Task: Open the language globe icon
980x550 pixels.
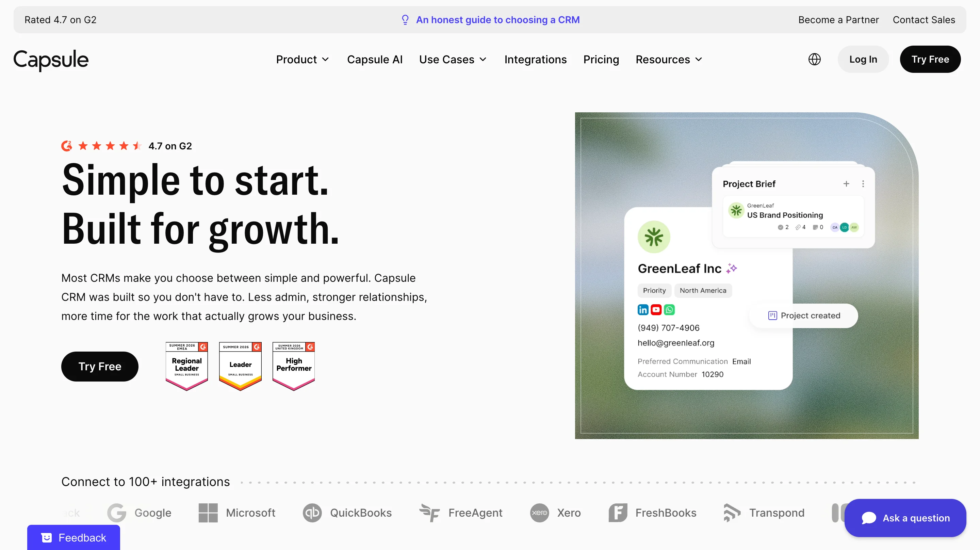Action: point(814,59)
